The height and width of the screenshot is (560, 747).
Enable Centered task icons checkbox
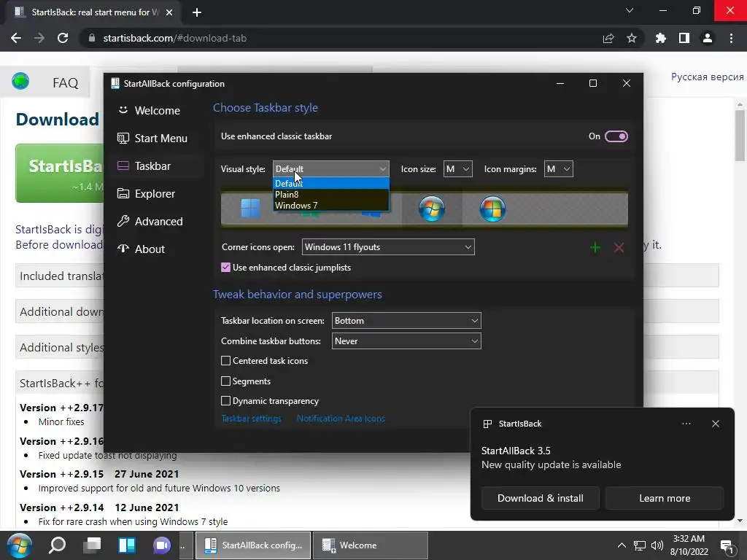[x=226, y=361]
